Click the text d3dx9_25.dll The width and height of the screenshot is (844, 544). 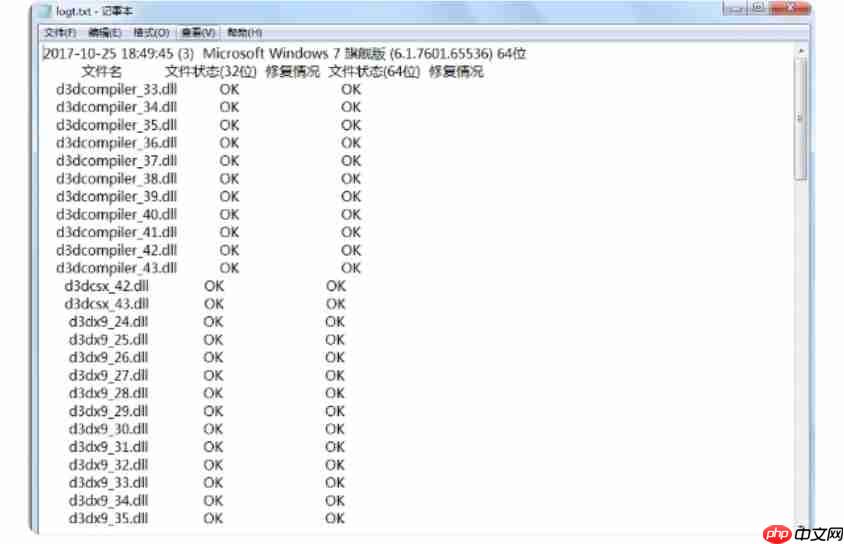[108, 340]
